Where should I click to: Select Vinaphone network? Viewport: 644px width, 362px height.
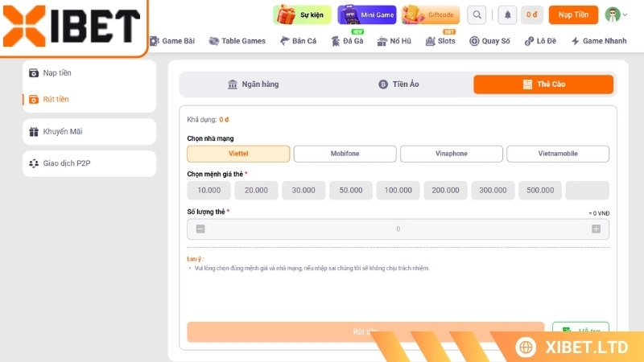click(452, 154)
